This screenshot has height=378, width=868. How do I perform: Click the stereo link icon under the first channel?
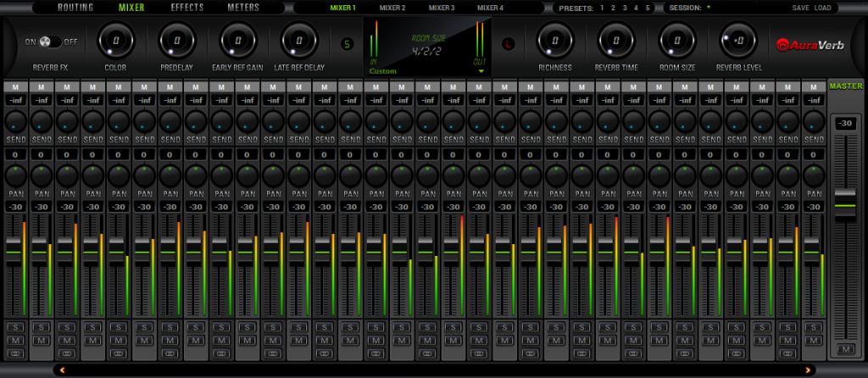coord(15,353)
